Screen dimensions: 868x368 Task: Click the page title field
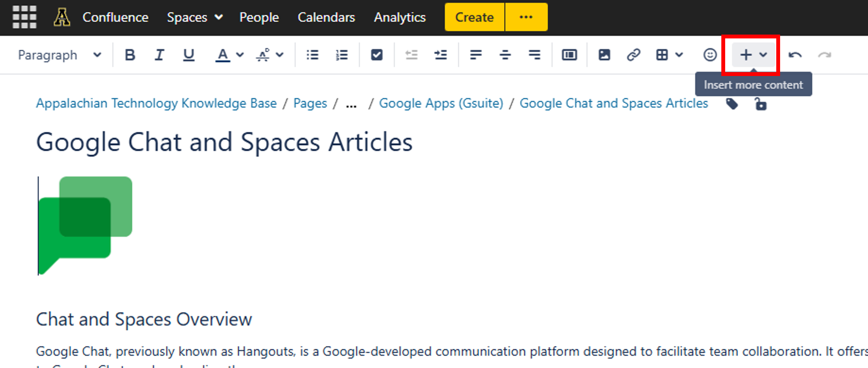click(224, 142)
